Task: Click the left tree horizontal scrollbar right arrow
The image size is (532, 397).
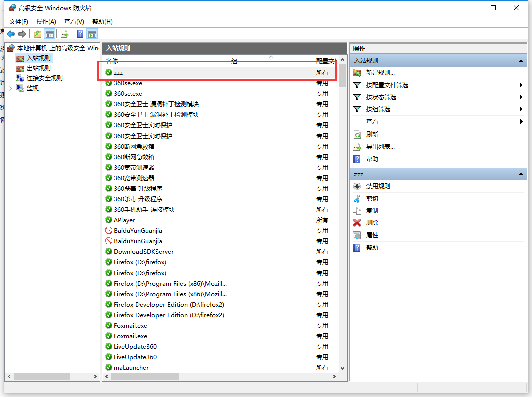Action: click(x=95, y=376)
